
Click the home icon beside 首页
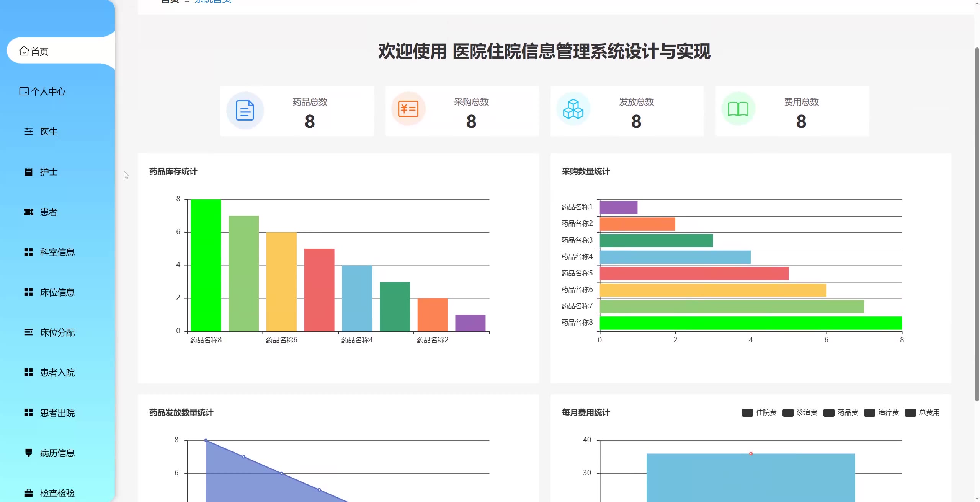(24, 51)
